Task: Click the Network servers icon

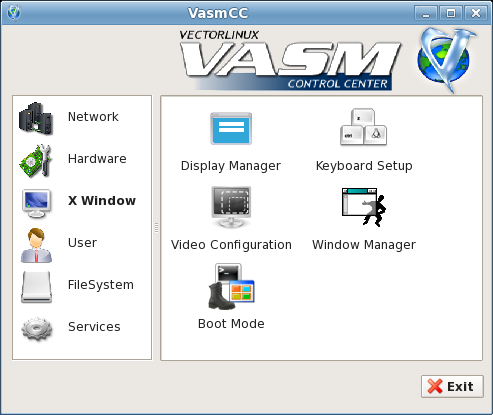Action: click(36, 119)
